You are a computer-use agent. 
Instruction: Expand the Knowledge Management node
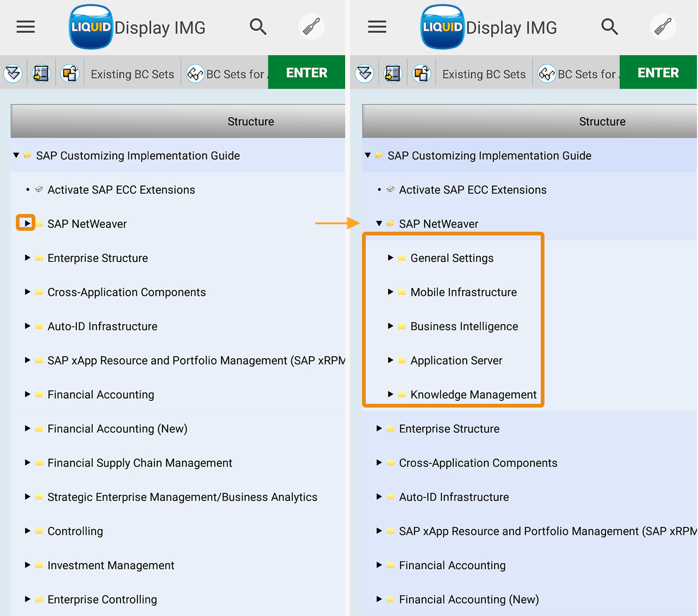[x=390, y=394]
